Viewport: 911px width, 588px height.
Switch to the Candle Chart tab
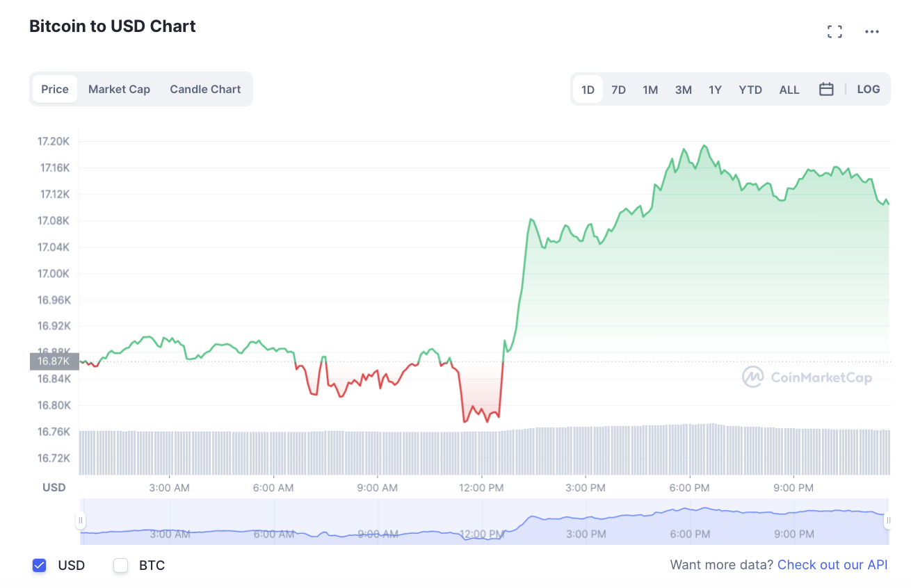point(205,89)
